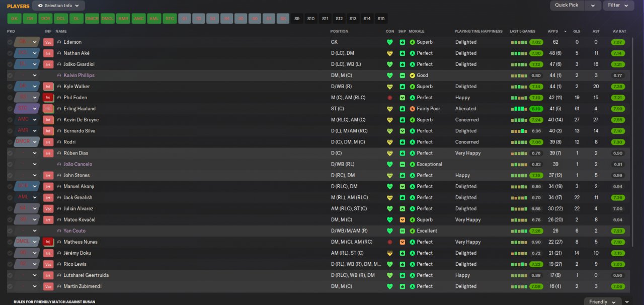644x305 pixels.
Task: Select the DMCR position slot
Action: coord(92,19)
